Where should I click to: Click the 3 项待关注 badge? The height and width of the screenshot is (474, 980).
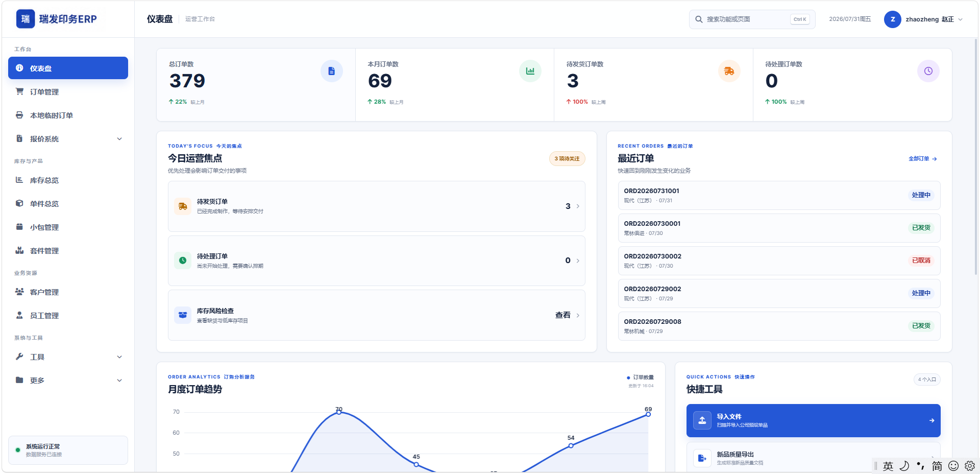click(x=567, y=158)
